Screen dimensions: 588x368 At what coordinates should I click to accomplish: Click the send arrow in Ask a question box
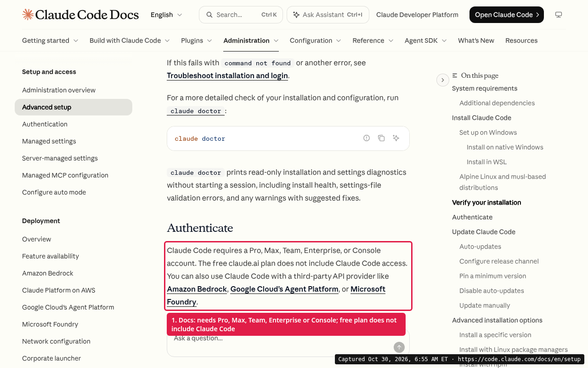click(x=399, y=347)
